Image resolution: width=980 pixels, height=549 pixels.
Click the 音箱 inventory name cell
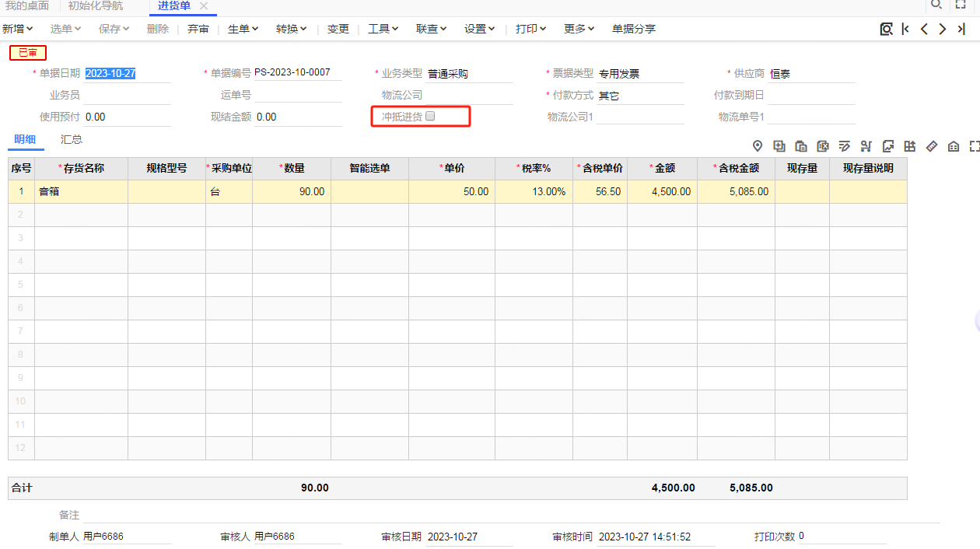tap(82, 191)
